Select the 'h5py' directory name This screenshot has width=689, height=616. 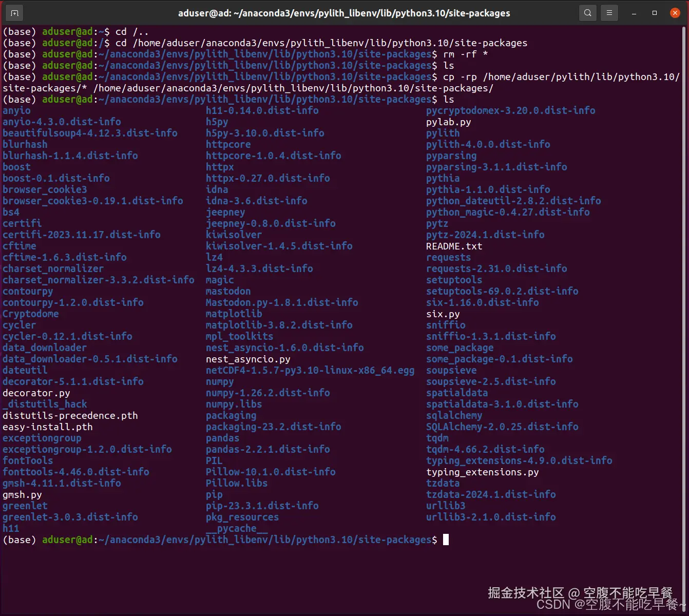coord(217,122)
